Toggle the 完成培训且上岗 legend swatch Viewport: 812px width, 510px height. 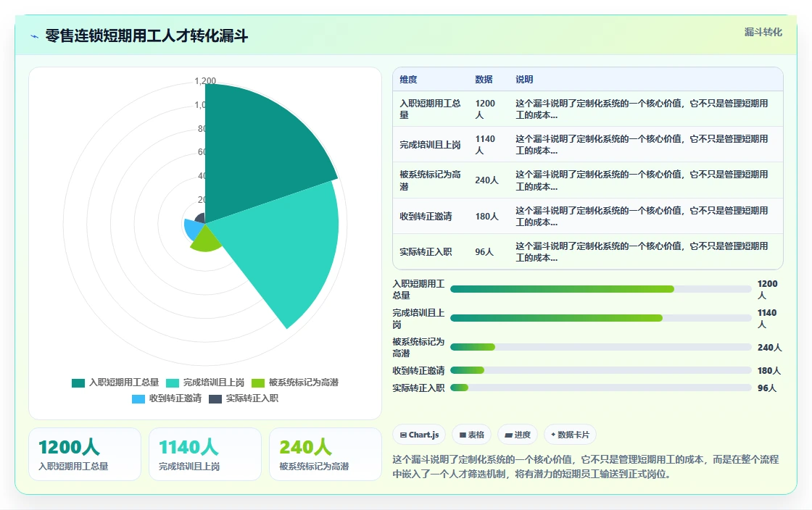pos(173,382)
